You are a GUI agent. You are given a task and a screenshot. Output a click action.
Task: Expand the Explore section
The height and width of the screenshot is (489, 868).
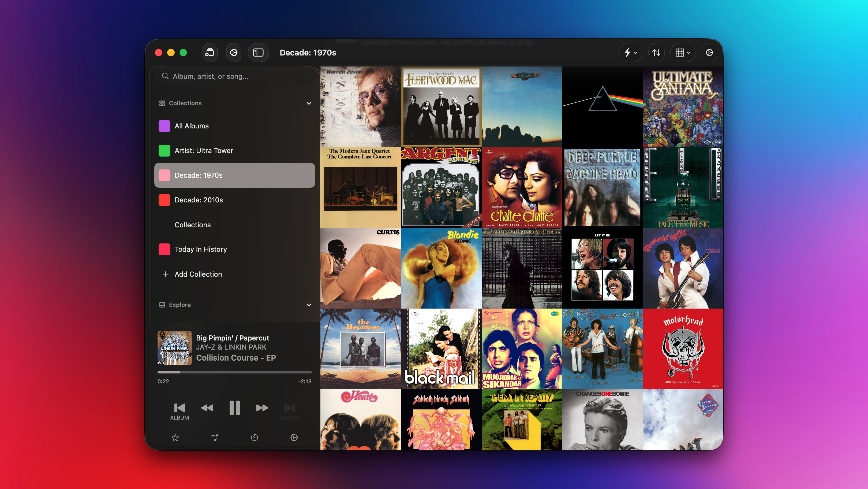click(309, 305)
